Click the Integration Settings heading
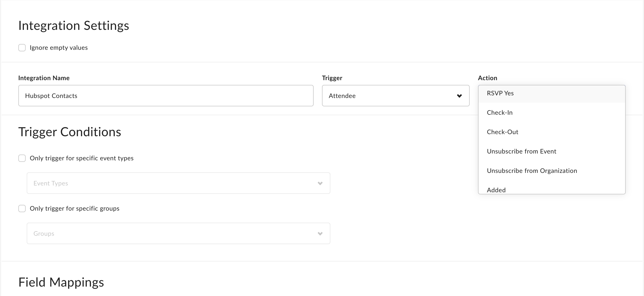The height and width of the screenshot is (296, 644). [74, 26]
